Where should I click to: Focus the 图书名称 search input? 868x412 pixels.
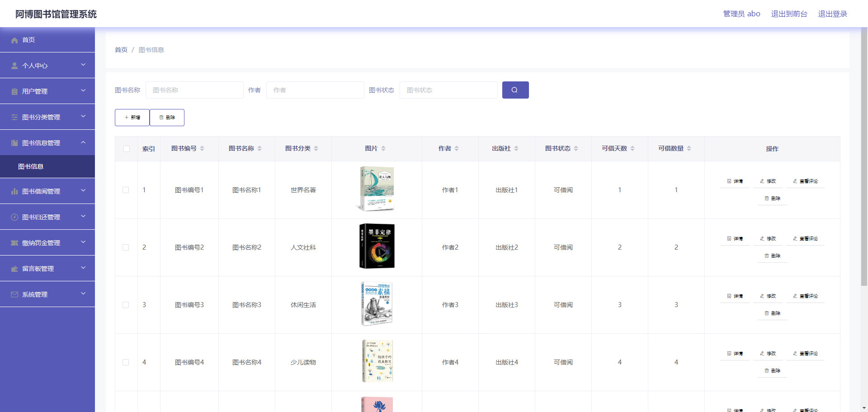pos(194,90)
